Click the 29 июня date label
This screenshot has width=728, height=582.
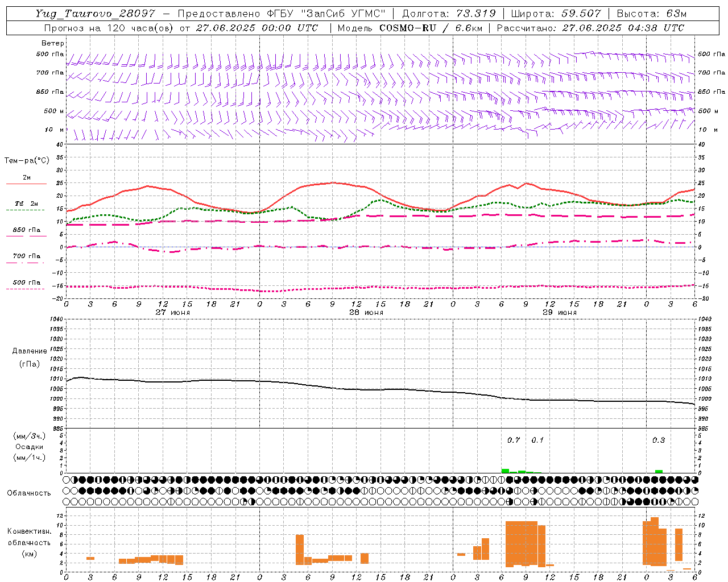[x=560, y=312]
